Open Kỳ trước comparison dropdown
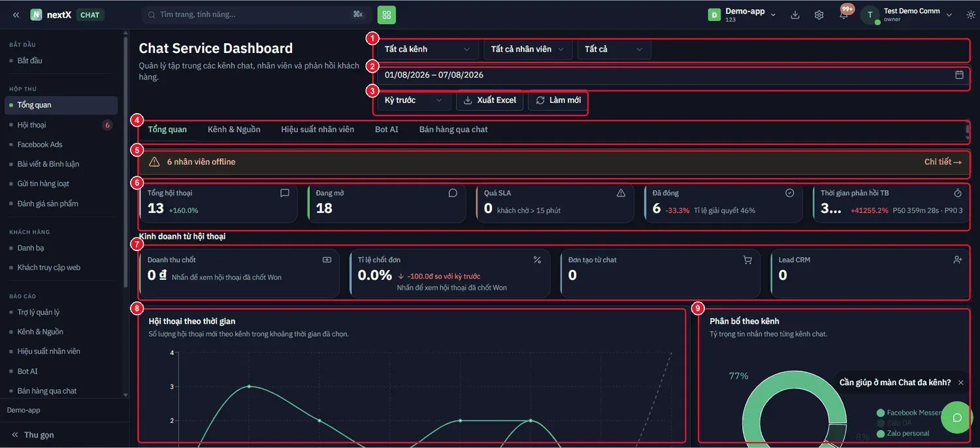 click(414, 100)
